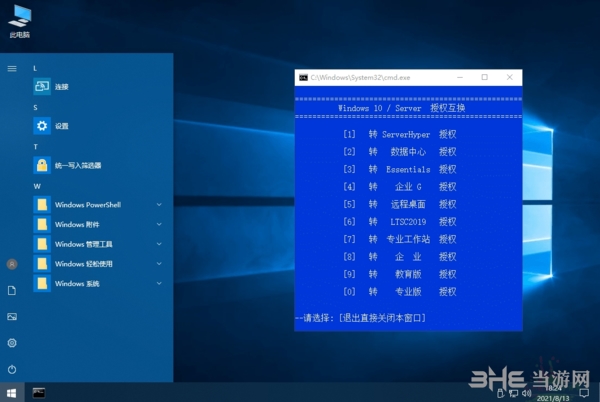
Task: Open the user account icon in Start sidebar
Action: pyautogui.click(x=12, y=264)
